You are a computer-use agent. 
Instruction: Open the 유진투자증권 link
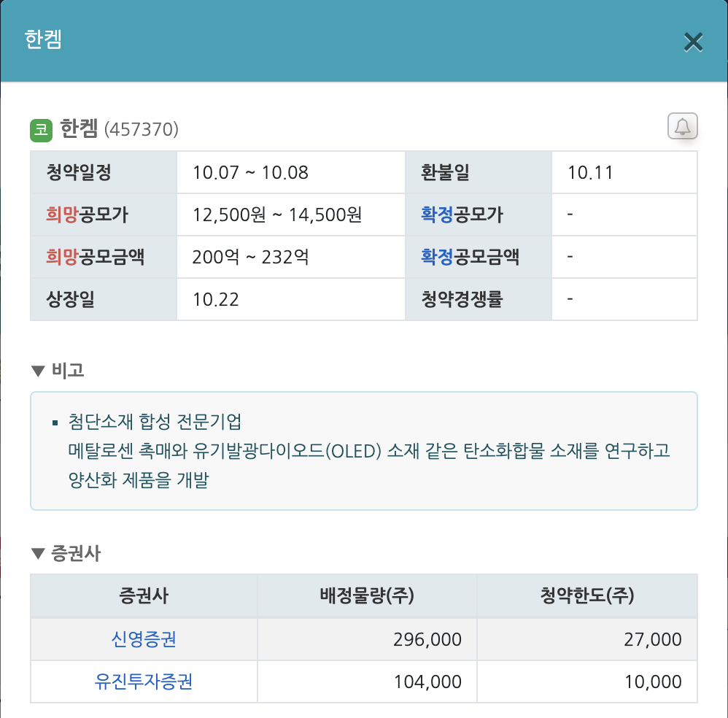144,682
